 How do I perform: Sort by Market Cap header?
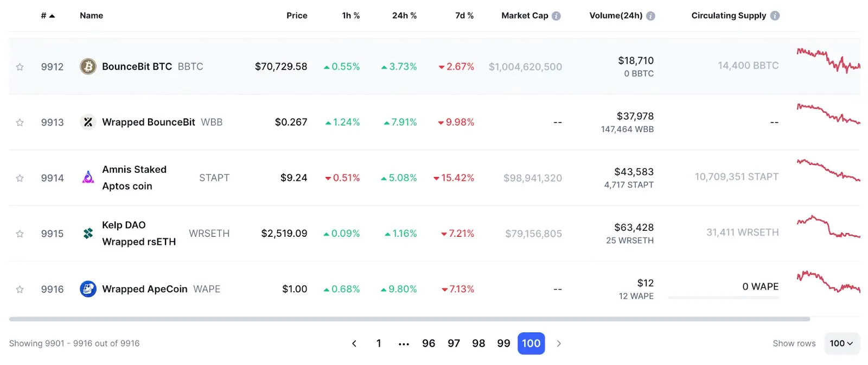[x=525, y=16]
